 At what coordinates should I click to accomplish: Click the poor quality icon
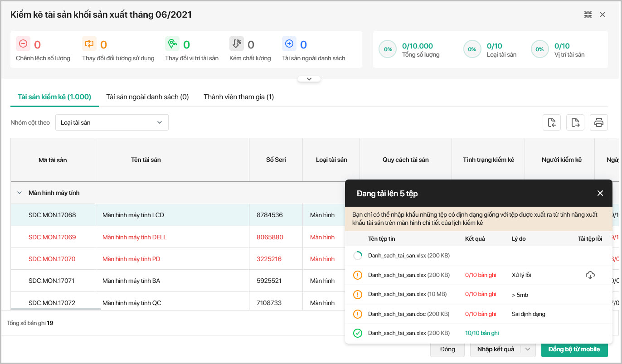(x=236, y=44)
